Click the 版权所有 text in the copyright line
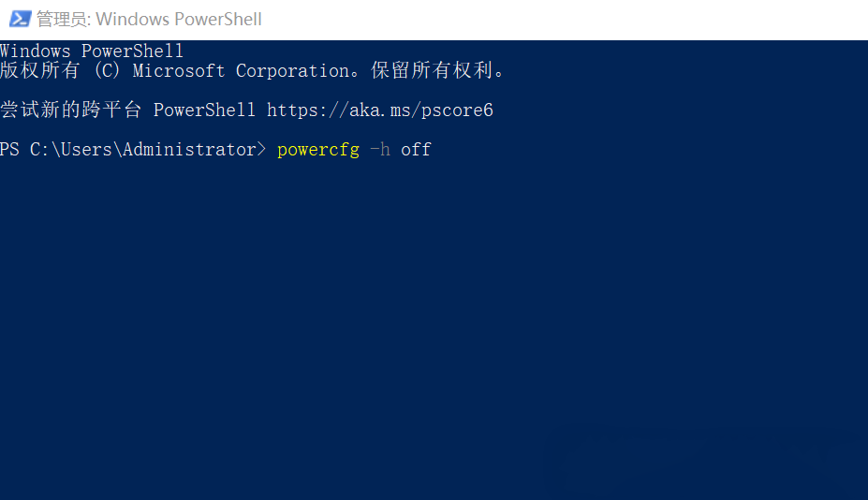868x500 pixels. (x=41, y=71)
